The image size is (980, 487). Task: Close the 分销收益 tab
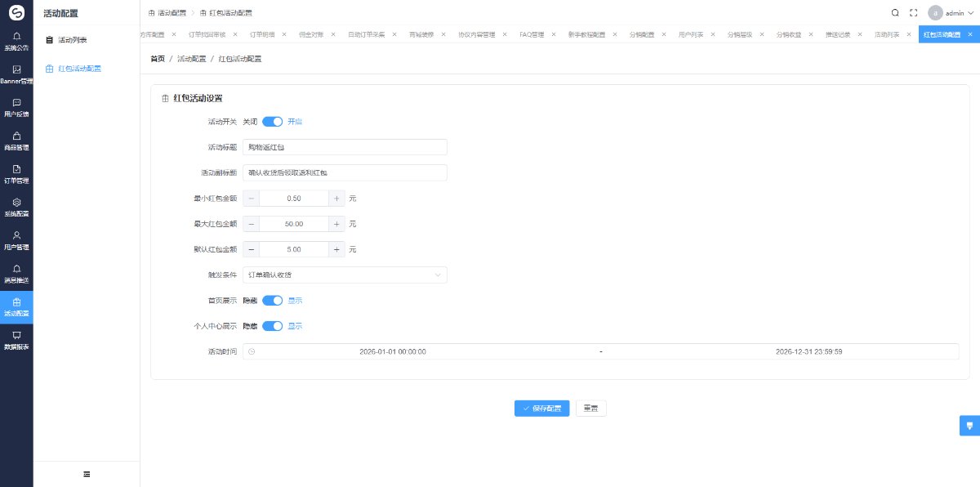pos(809,35)
